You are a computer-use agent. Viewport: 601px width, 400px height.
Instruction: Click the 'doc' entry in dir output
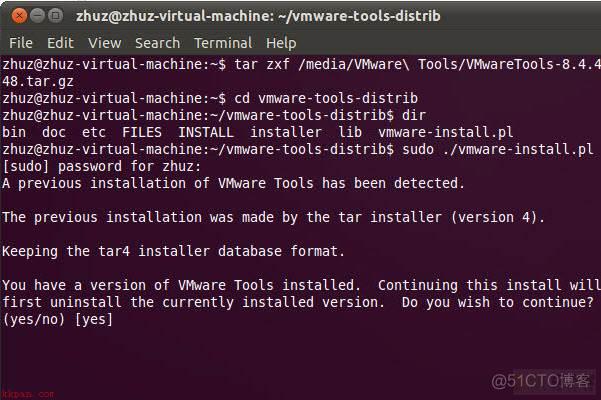pyautogui.click(x=54, y=132)
